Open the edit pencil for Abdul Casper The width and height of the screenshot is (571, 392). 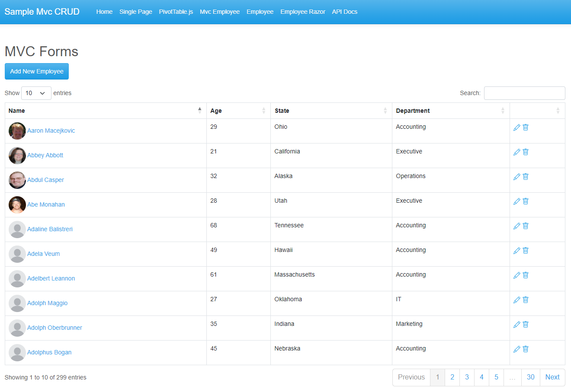point(516,176)
